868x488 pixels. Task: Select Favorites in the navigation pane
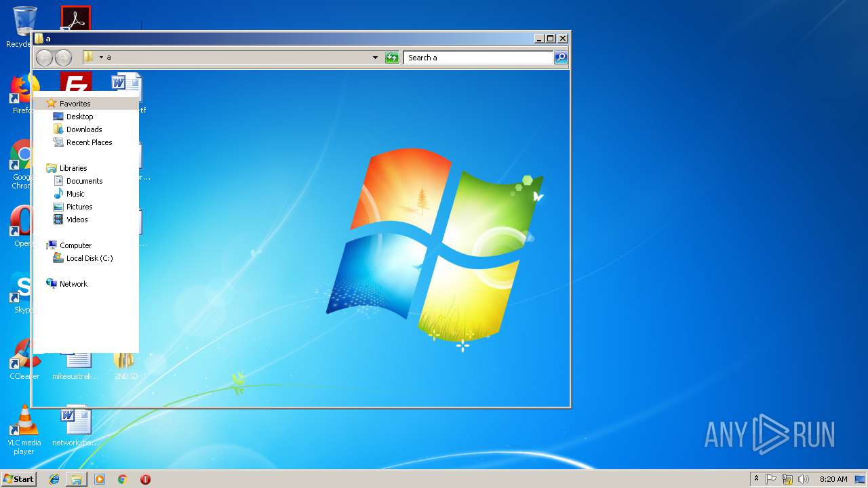(75, 104)
